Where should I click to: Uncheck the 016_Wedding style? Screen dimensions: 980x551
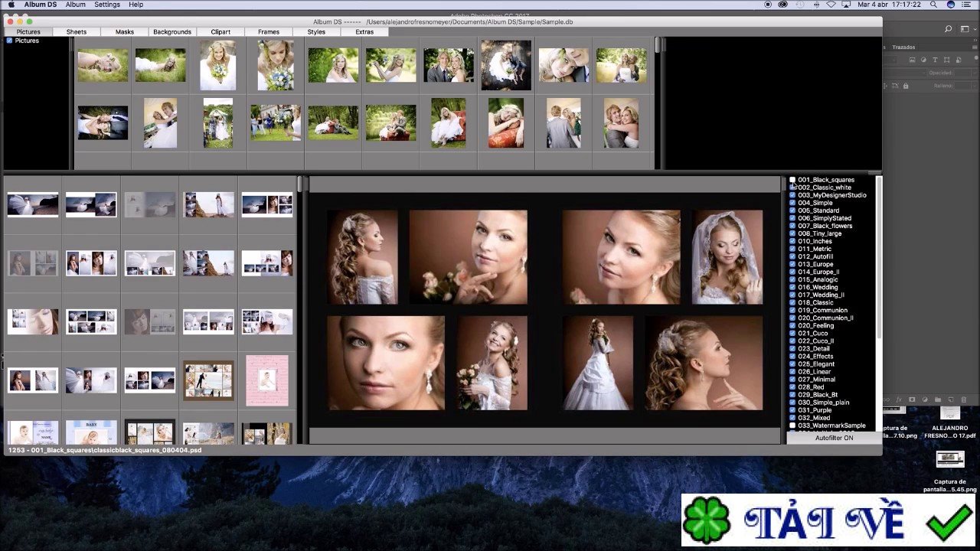(792, 287)
